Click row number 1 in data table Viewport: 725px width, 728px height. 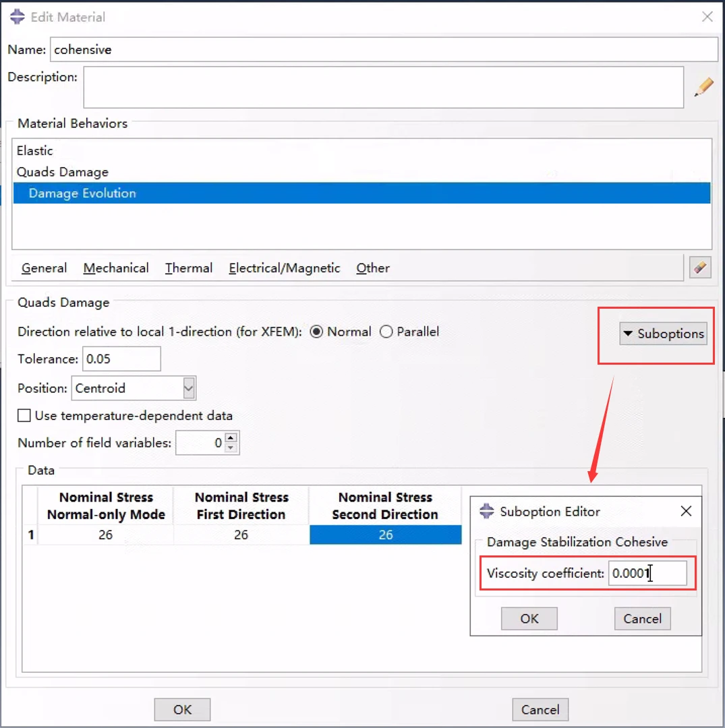click(30, 535)
